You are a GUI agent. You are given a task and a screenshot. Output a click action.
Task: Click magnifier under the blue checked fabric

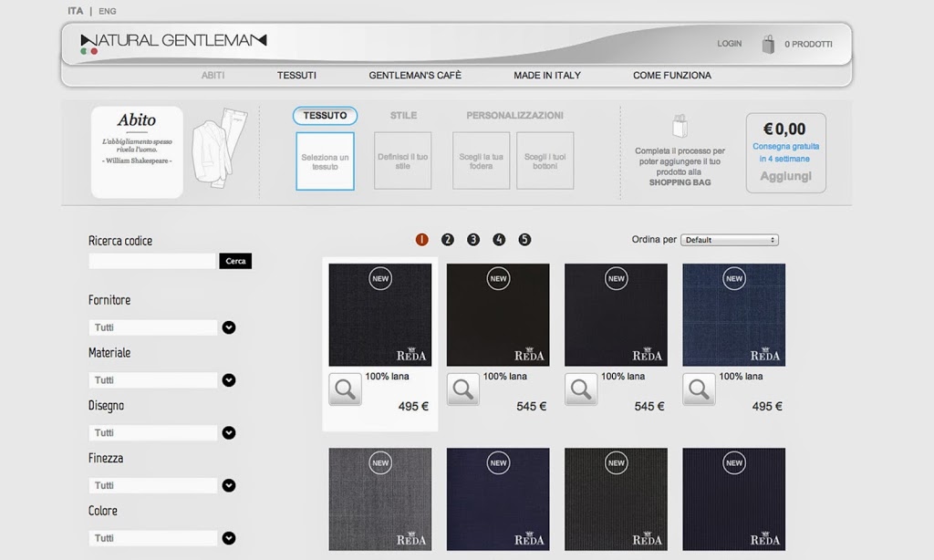[x=699, y=389]
